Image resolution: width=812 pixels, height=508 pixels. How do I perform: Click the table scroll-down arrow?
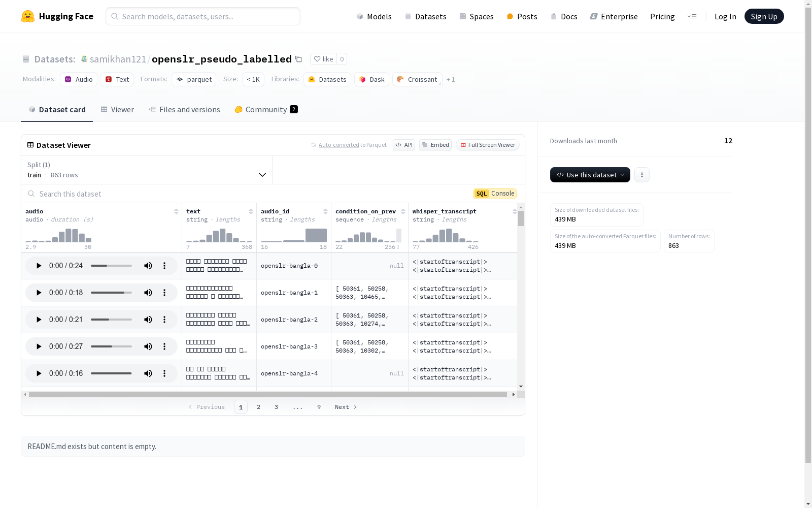tap(521, 387)
